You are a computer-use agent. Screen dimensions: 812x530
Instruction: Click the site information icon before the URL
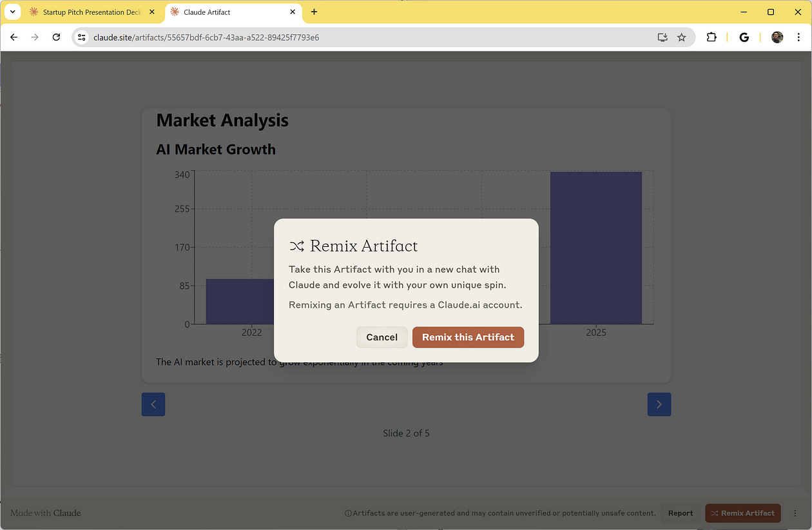81,37
